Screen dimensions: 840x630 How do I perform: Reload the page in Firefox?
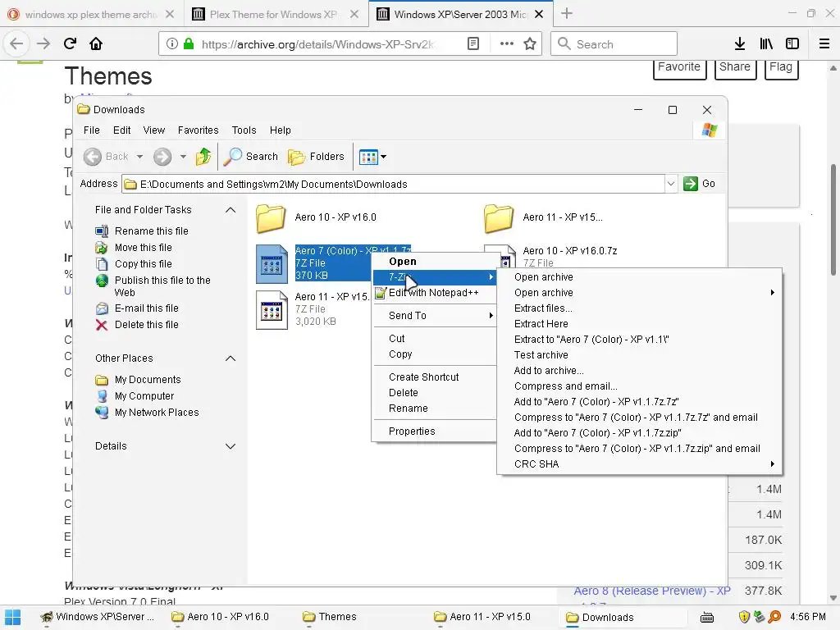coord(70,43)
